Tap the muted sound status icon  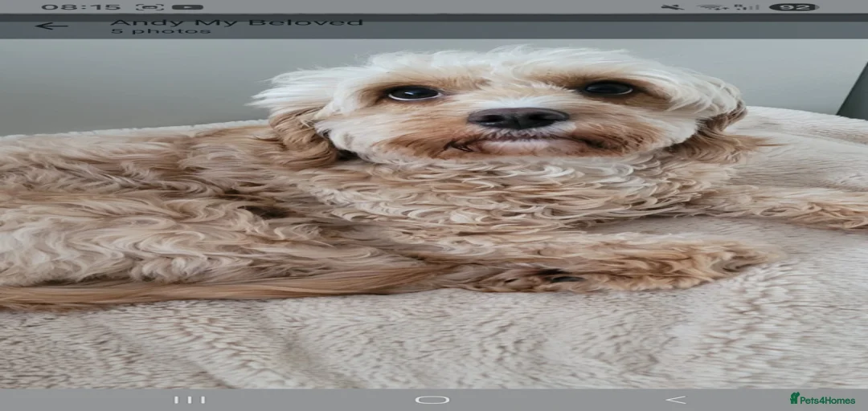click(673, 7)
